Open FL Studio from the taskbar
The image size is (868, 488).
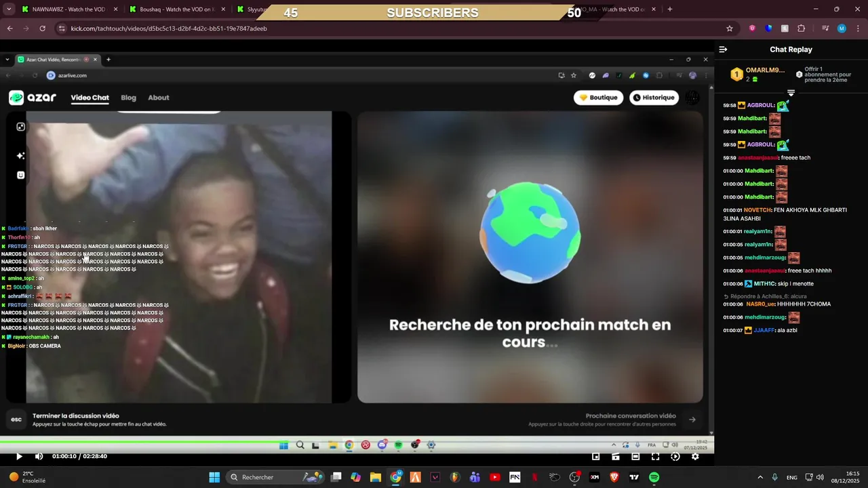click(455, 477)
